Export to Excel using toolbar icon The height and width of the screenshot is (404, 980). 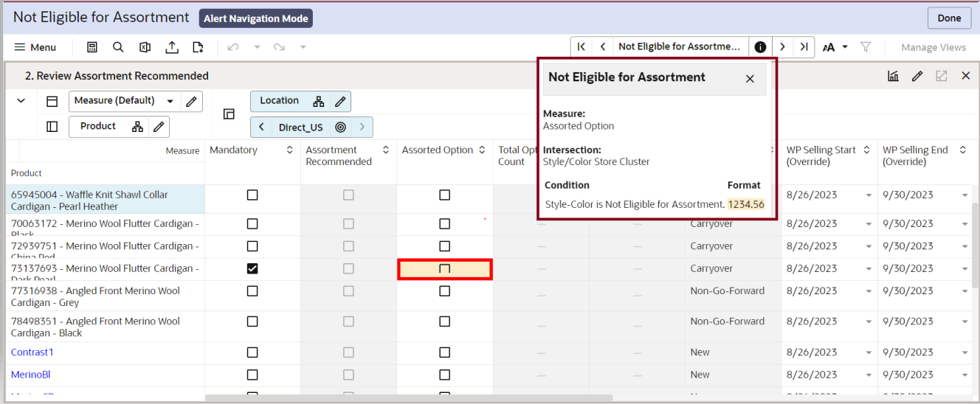click(x=145, y=47)
